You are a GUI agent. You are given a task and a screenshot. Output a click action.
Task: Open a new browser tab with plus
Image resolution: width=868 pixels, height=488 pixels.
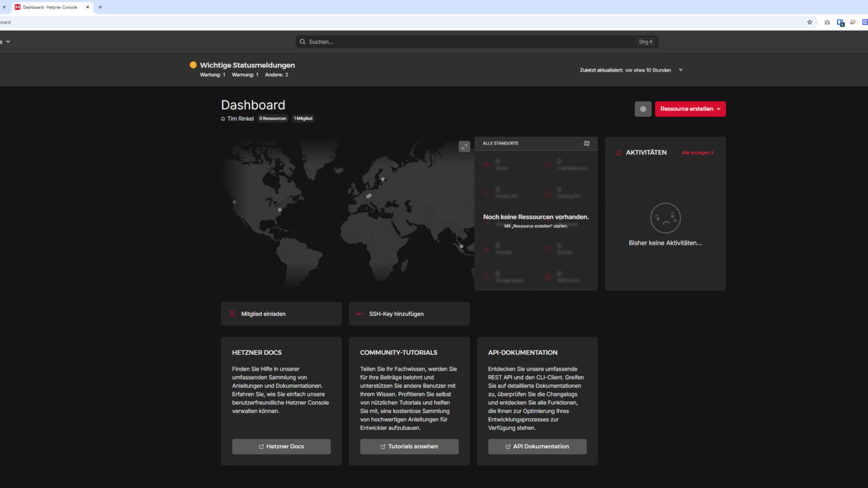(100, 7)
